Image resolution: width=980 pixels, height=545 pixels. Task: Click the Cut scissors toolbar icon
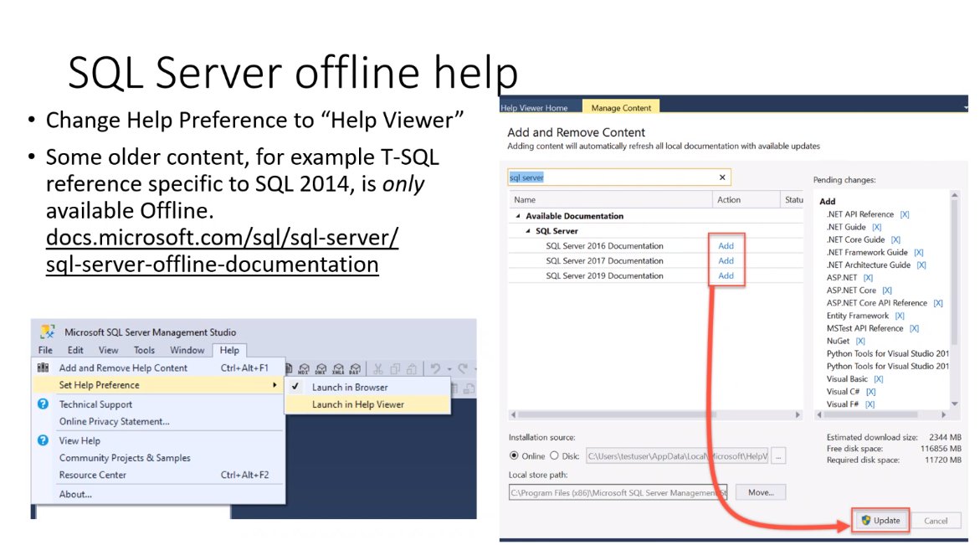click(377, 368)
